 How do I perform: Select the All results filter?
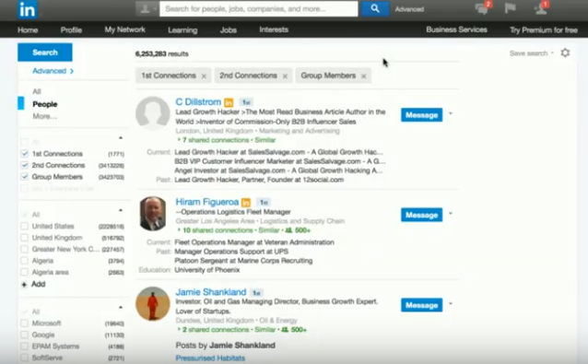click(x=37, y=91)
